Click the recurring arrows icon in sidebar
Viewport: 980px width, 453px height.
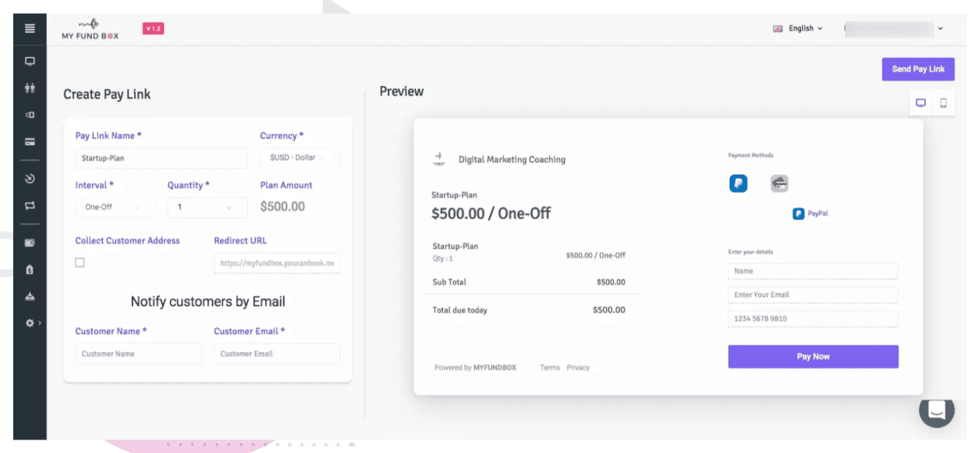pos(30,205)
